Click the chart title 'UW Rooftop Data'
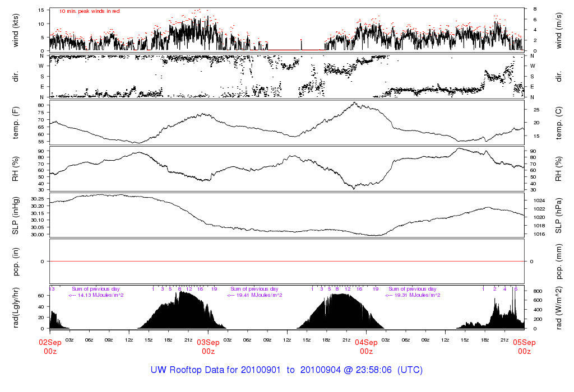The image size is (574, 392). (286, 370)
